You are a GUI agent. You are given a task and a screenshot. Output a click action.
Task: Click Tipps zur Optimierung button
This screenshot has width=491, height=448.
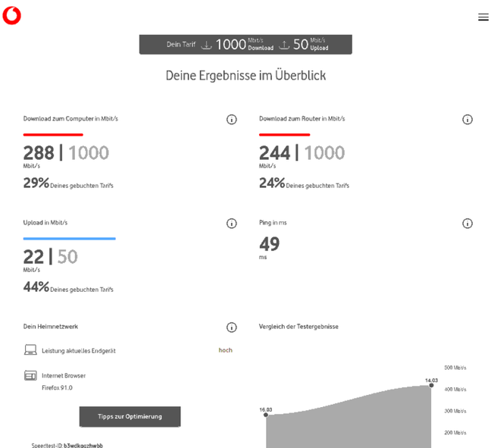[x=130, y=416]
